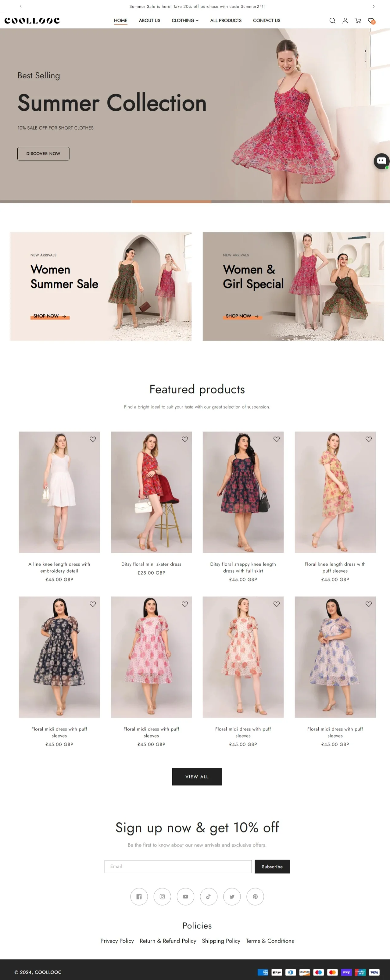Select the orange slideshow progress bar segment
Image resolution: width=390 pixels, height=980 pixels.
click(171, 201)
